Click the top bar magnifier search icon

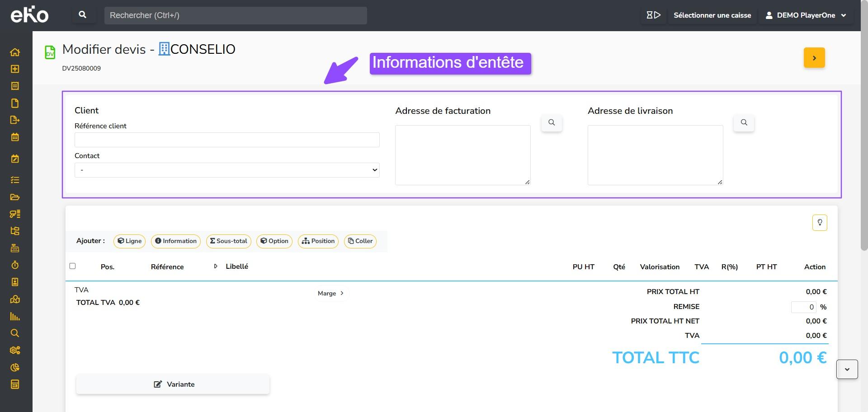pos(83,15)
